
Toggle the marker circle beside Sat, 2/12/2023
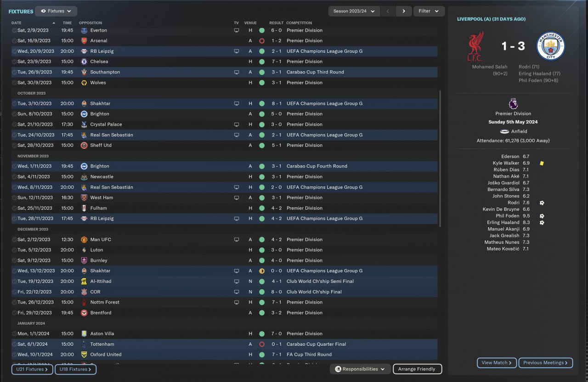coord(14,240)
